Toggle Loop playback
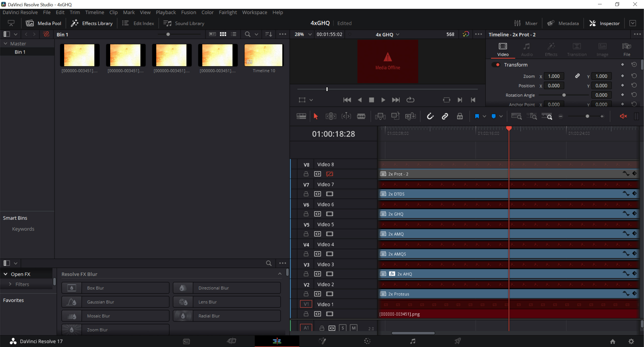 (x=410, y=100)
